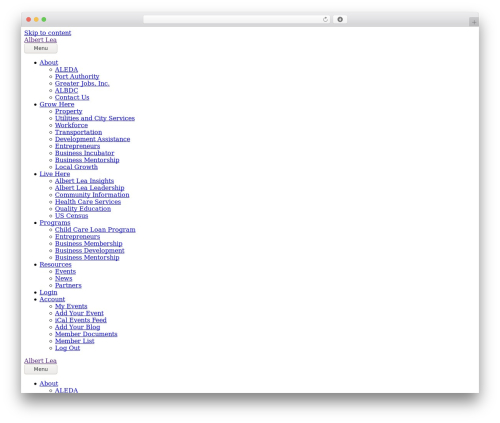Open the About menu link

point(49,63)
